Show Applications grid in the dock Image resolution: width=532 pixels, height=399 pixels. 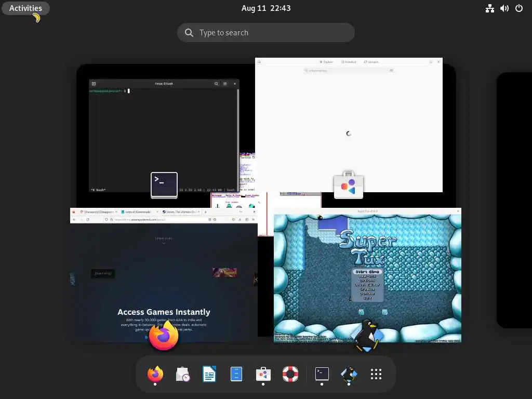click(376, 374)
